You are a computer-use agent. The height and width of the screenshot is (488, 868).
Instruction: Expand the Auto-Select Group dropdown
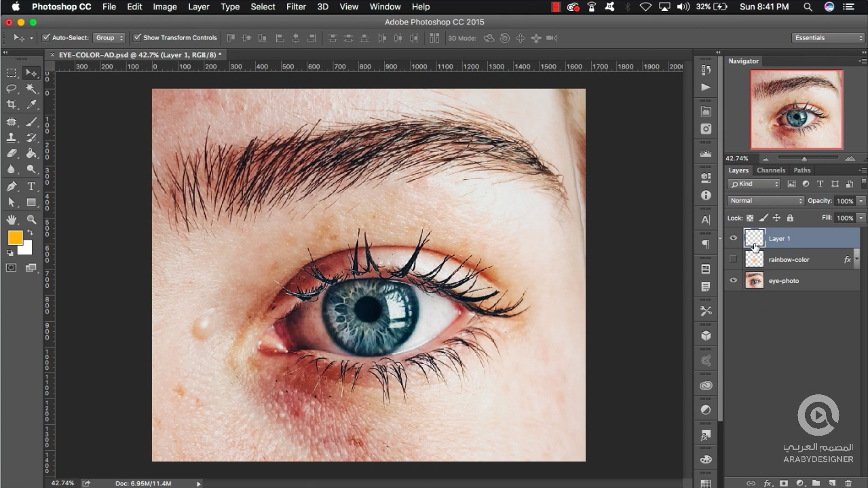109,38
